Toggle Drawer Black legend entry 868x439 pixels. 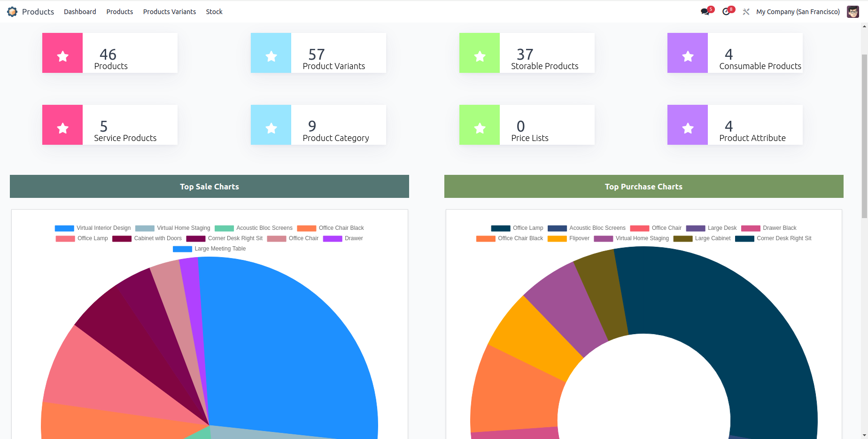(769, 228)
